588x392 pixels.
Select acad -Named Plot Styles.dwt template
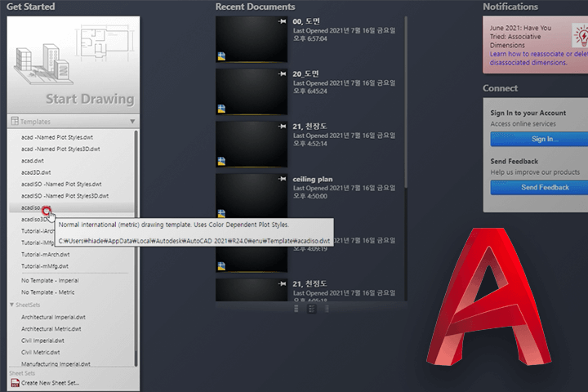pos(57,137)
